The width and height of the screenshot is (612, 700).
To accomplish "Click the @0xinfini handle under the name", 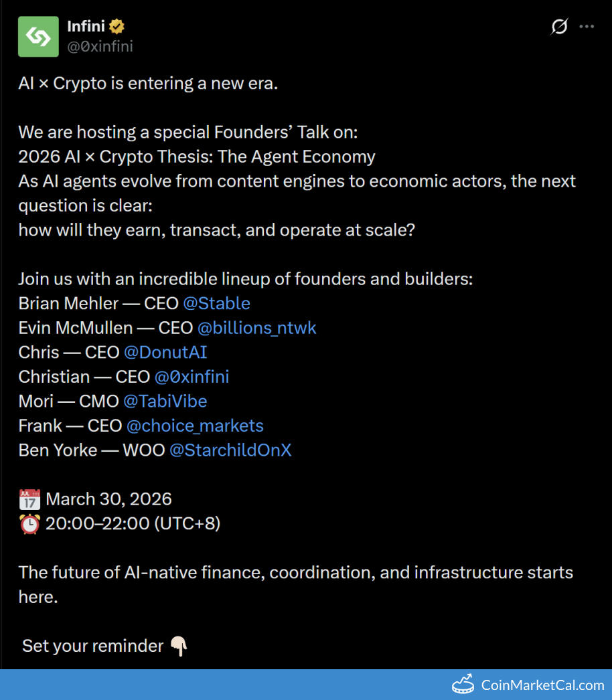I will 100,46.
